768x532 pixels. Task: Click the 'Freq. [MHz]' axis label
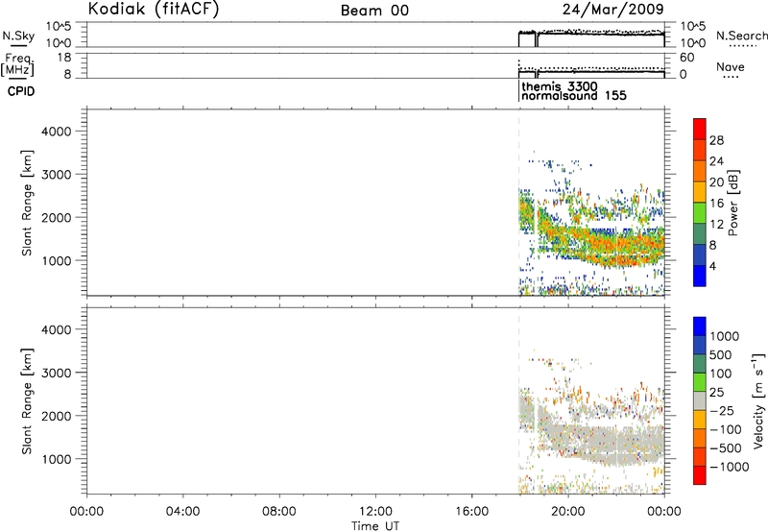pyautogui.click(x=17, y=65)
